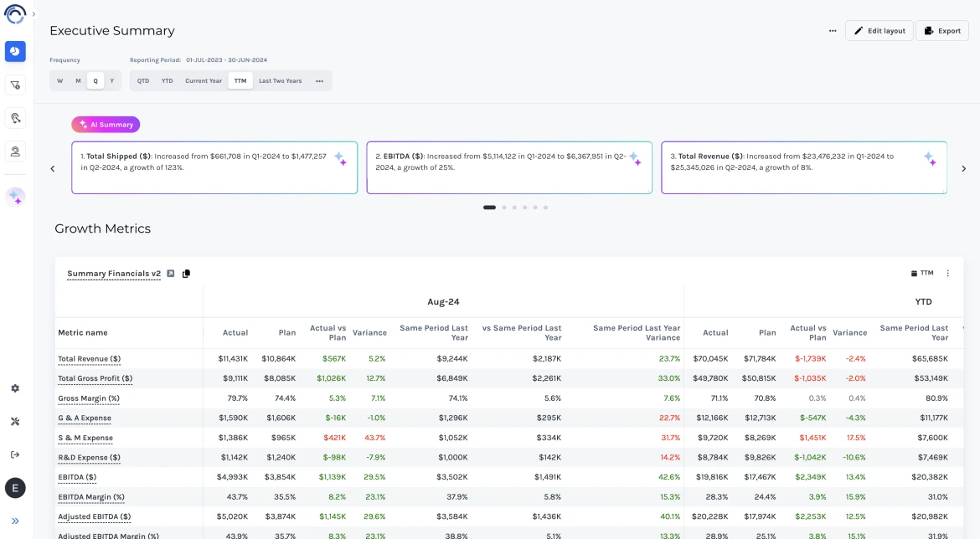Click the logout icon in sidebar
Screen dimensions: 980x539
pos(15,454)
